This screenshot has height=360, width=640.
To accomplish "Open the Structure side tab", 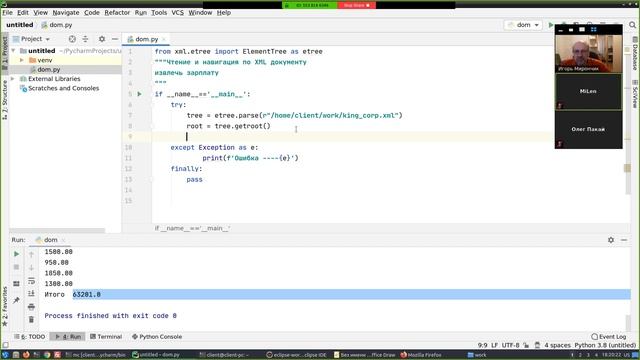I will click(x=4, y=100).
